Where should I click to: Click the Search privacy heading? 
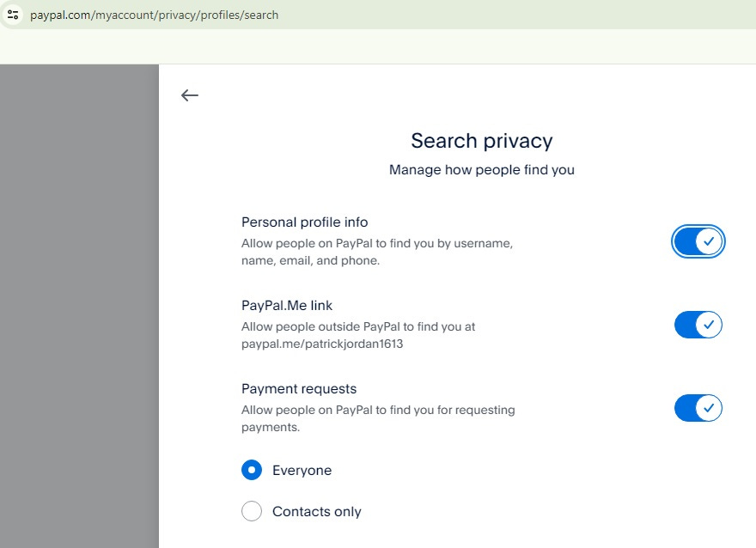(x=482, y=141)
